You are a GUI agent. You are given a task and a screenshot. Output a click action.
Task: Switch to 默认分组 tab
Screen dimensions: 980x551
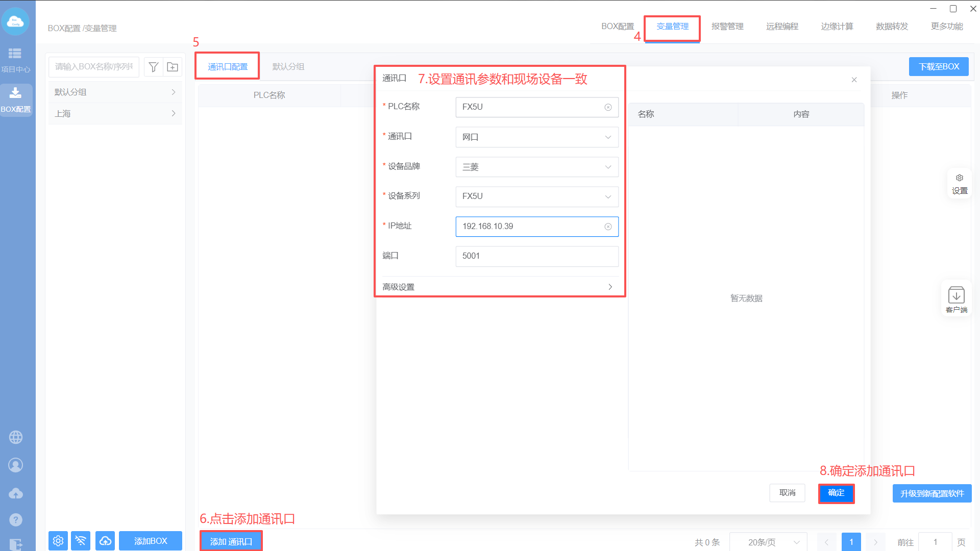click(288, 67)
